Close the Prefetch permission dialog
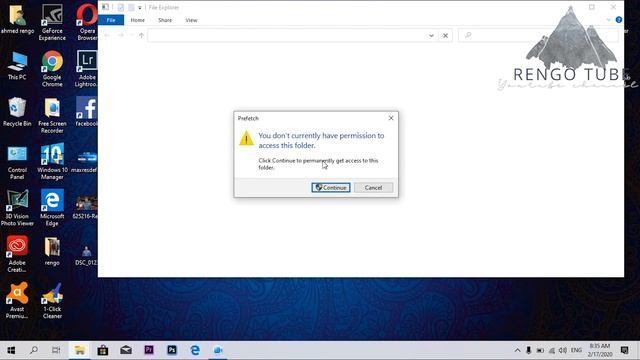Viewport: 640px width, 360px height. [391, 118]
